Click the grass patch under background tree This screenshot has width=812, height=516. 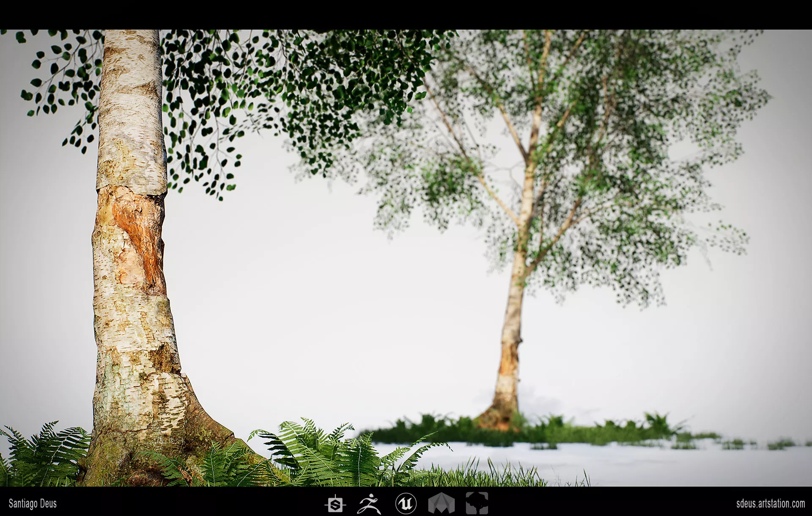point(529,434)
